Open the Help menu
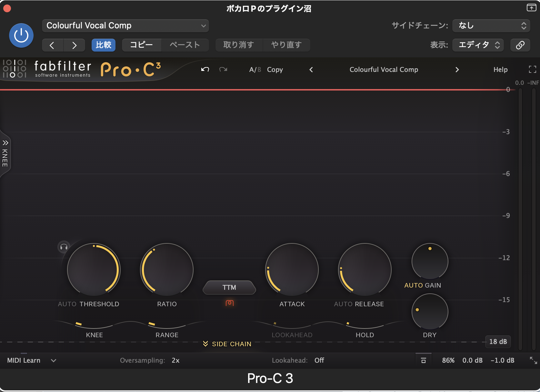 (x=500, y=70)
